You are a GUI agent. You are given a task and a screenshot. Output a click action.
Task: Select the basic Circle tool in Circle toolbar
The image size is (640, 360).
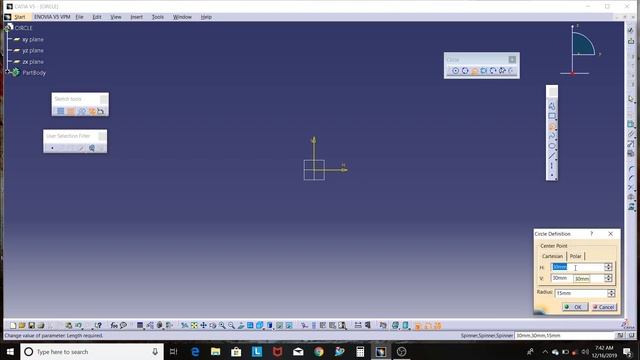[x=456, y=71]
